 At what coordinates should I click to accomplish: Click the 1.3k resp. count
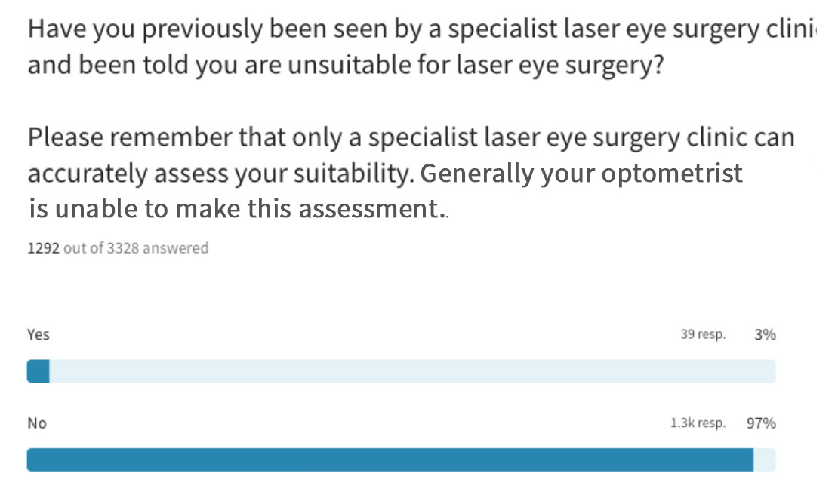pos(698,423)
